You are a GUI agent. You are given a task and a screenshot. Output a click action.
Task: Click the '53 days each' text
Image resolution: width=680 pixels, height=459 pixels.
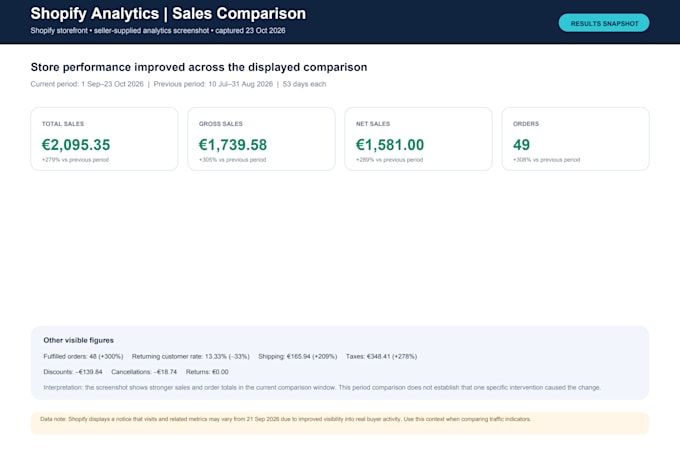(x=304, y=84)
